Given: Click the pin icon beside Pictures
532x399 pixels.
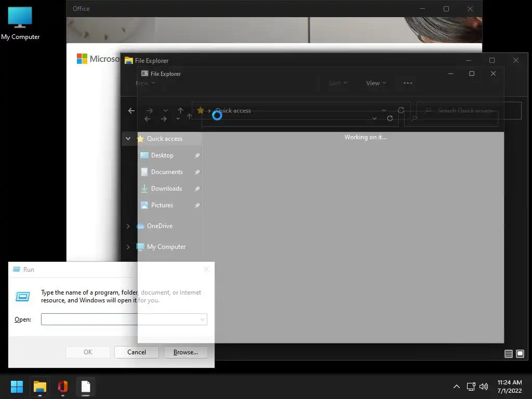Looking at the screenshot, I should [197, 205].
